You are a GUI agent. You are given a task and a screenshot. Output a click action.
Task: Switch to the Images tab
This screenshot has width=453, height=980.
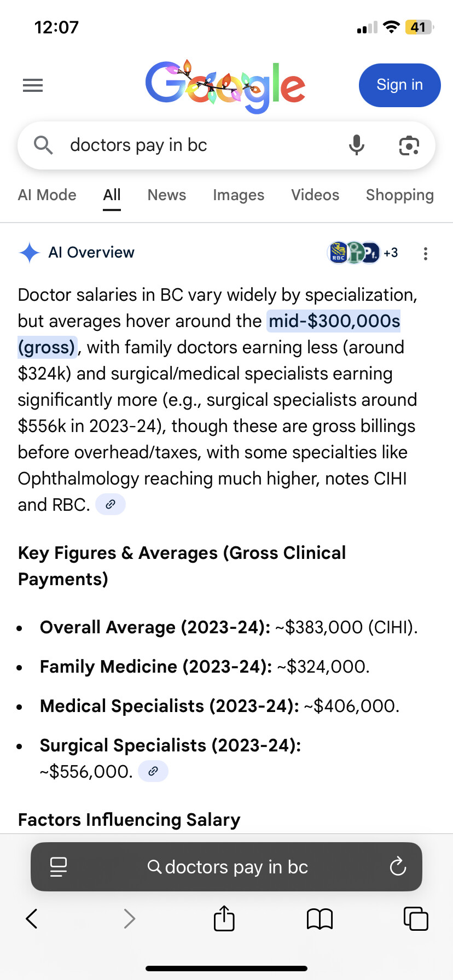tap(239, 195)
